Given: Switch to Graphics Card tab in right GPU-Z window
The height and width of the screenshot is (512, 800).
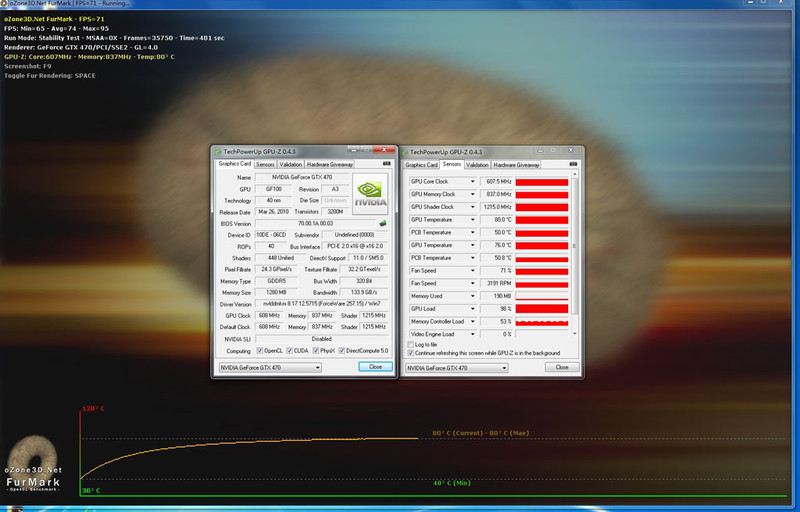Looking at the screenshot, I should (421, 165).
